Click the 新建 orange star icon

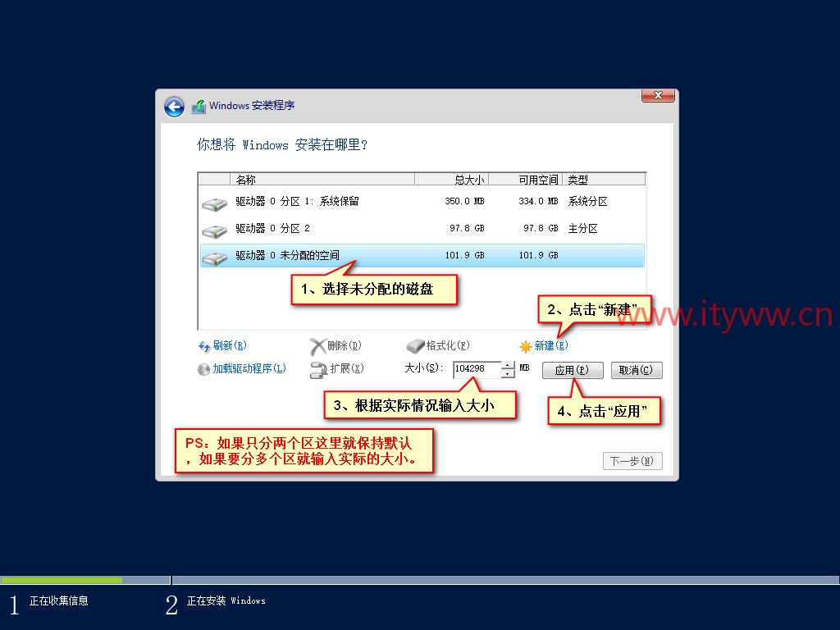pos(526,347)
